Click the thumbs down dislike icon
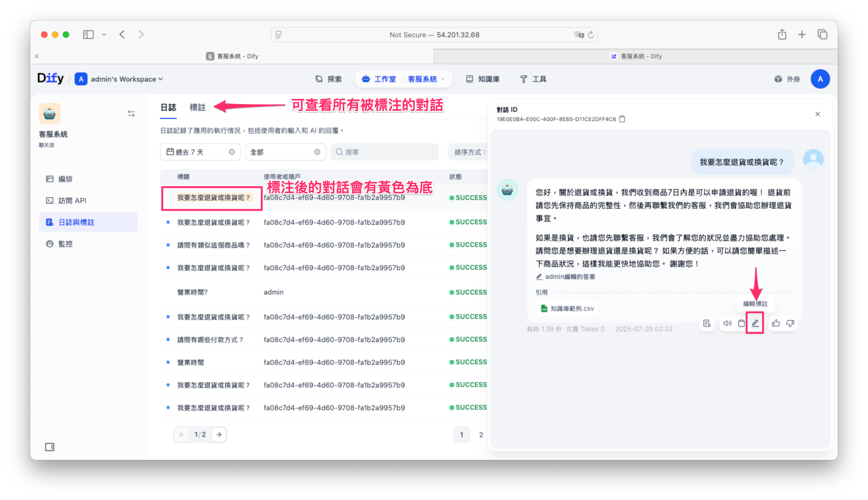Viewport: 868px width, 500px height. point(790,323)
